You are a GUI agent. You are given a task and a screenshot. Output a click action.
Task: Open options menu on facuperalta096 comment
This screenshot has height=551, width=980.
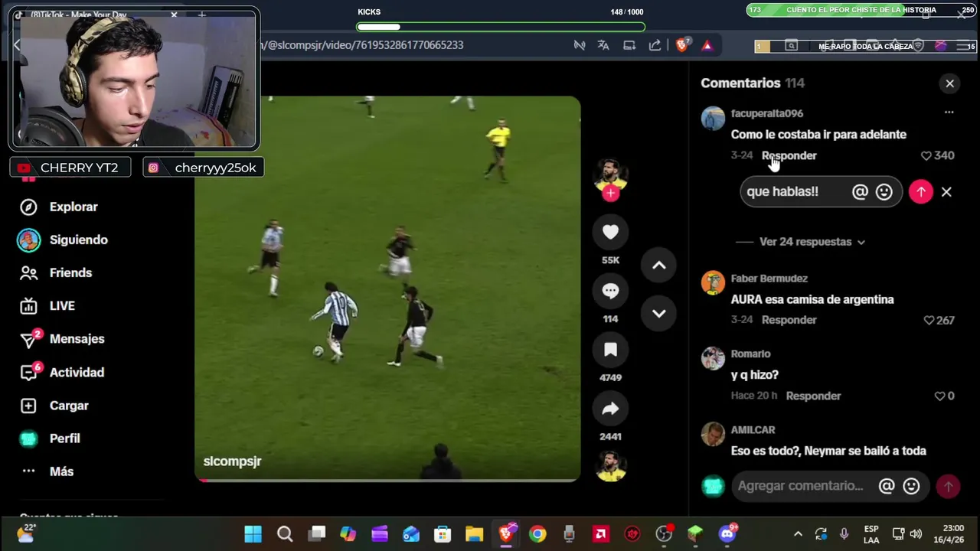(x=949, y=112)
